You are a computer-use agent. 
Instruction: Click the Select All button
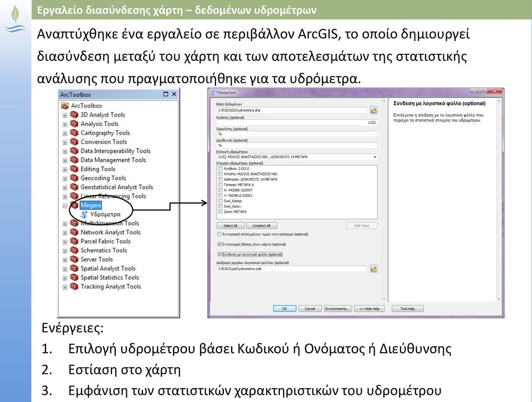[x=231, y=226]
